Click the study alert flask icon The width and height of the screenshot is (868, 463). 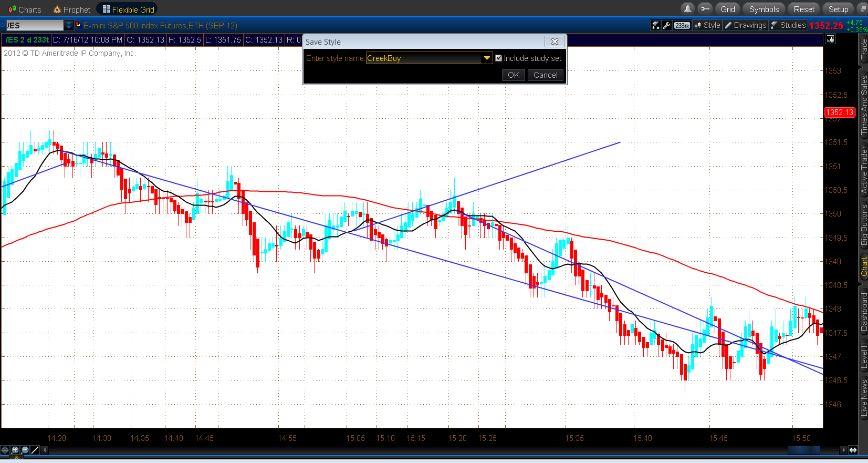point(656,25)
